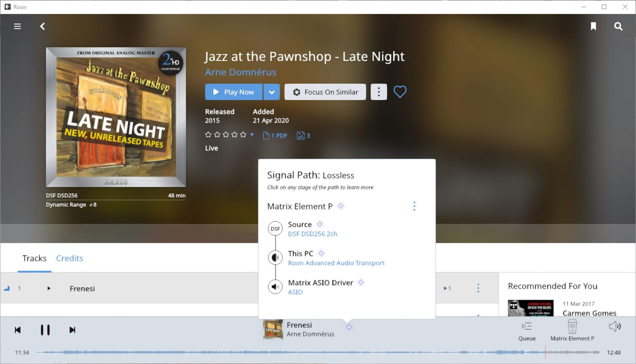Image resolution: width=636 pixels, height=364 pixels.
Task: Expand the star rating dropdown triangle
Action: tap(252, 135)
